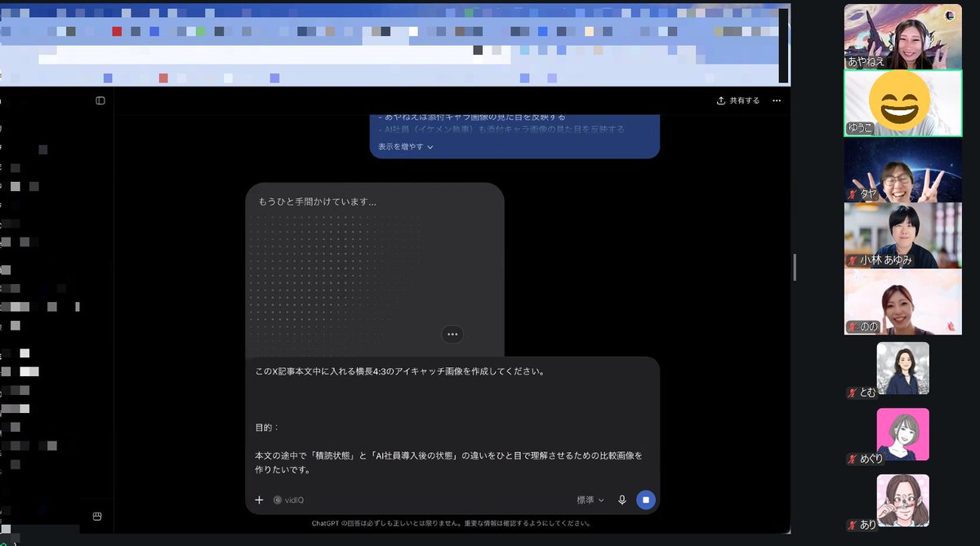Click the muted mic icon beside タヤ

click(x=852, y=194)
